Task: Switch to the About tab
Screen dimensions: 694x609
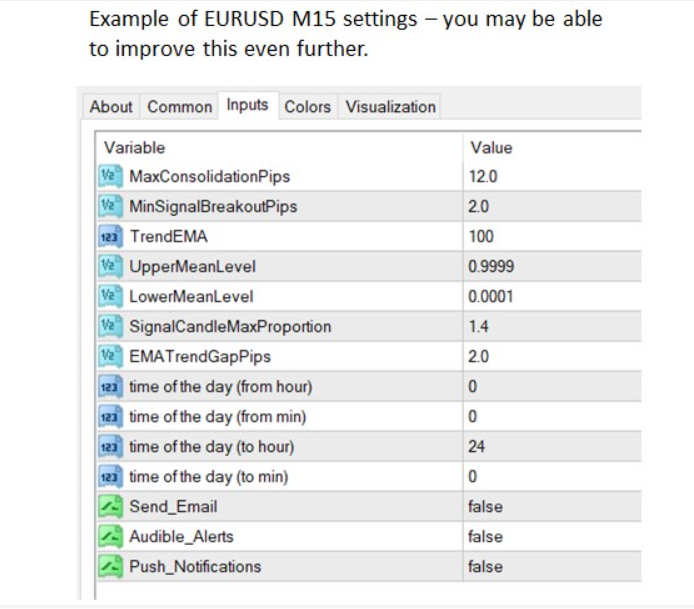Action: pyautogui.click(x=111, y=107)
